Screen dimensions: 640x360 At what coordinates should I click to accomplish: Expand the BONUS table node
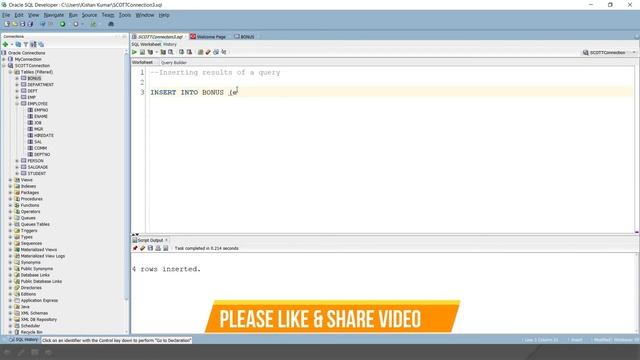17,78
